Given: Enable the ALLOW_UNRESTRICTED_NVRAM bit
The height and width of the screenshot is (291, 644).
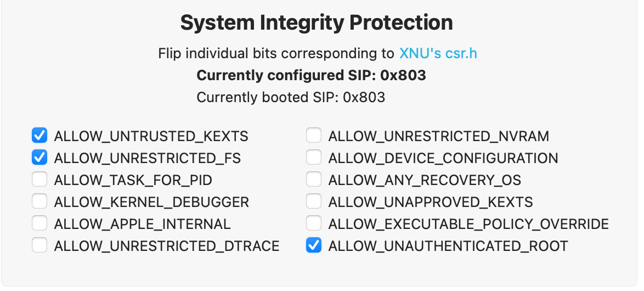Looking at the screenshot, I should coord(313,135).
